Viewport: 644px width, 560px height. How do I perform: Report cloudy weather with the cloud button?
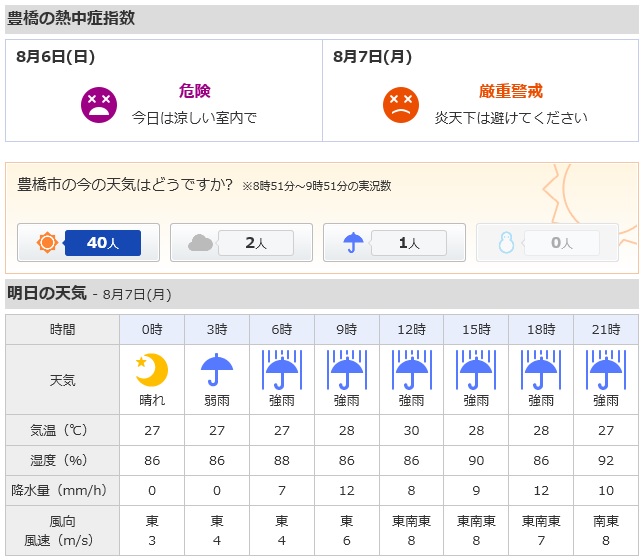click(242, 242)
